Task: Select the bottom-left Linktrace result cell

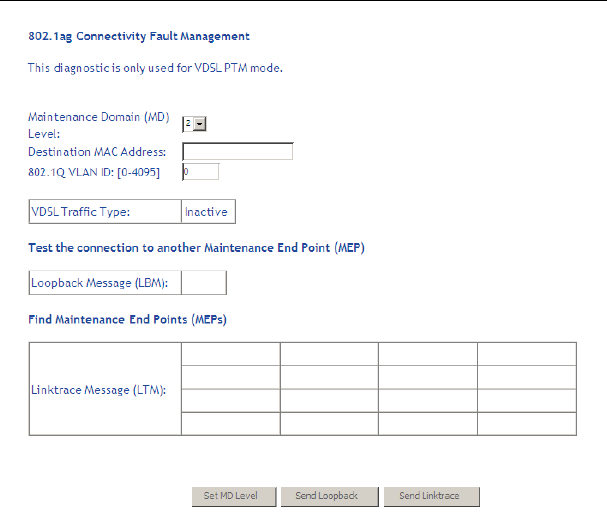Action: pos(230,424)
